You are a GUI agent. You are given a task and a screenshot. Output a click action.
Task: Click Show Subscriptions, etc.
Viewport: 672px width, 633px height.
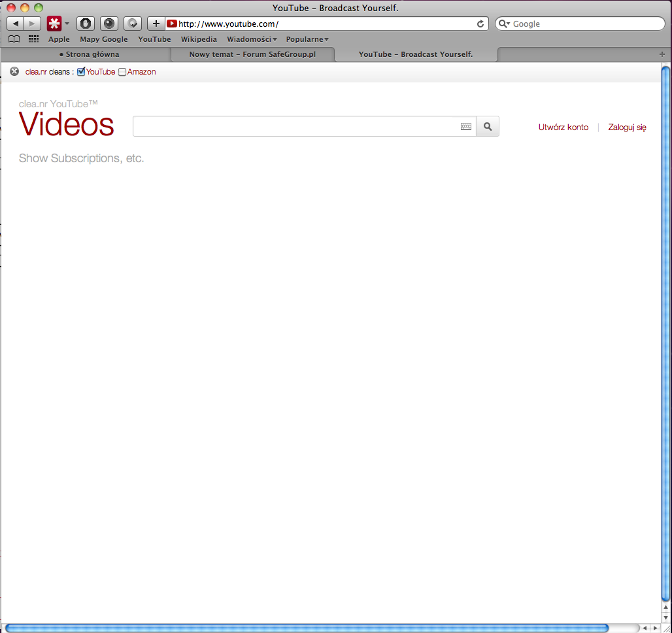pos(82,158)
